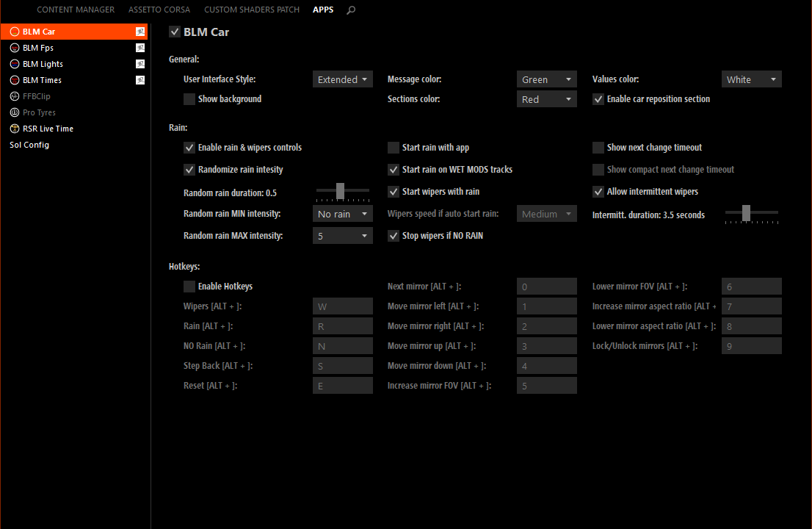Select the Apps tab
Viewport: 812px width, 529px height.
coord(323,10)
